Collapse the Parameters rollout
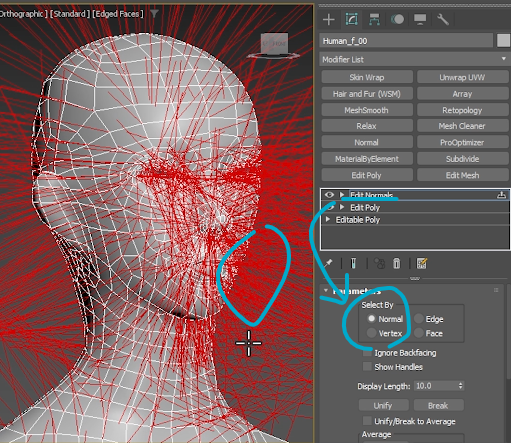511x443 pixels. pos(326,290)
